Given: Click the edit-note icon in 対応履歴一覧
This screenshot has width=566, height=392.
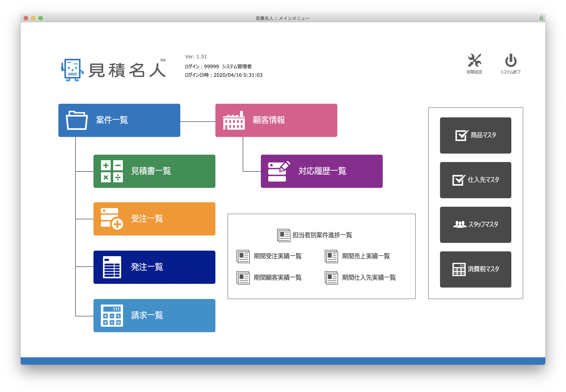Looking at the screenshot, I should point(279,171).
